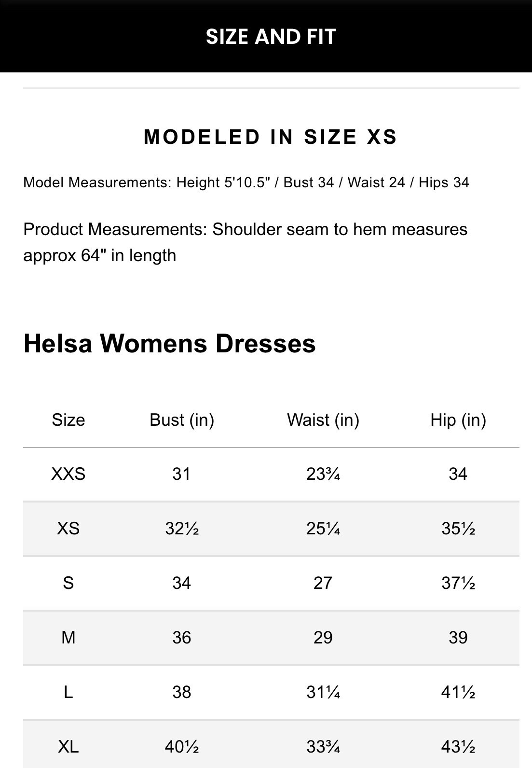Click the L waist value 31¼
532x768 pixels.
[x=323, y=692]
